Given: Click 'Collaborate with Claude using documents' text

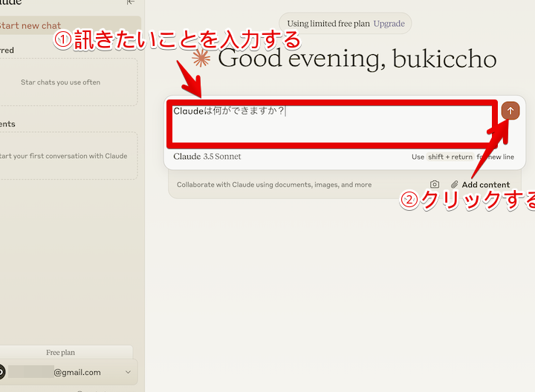Looking at the screenshot, I should (274, 184).
